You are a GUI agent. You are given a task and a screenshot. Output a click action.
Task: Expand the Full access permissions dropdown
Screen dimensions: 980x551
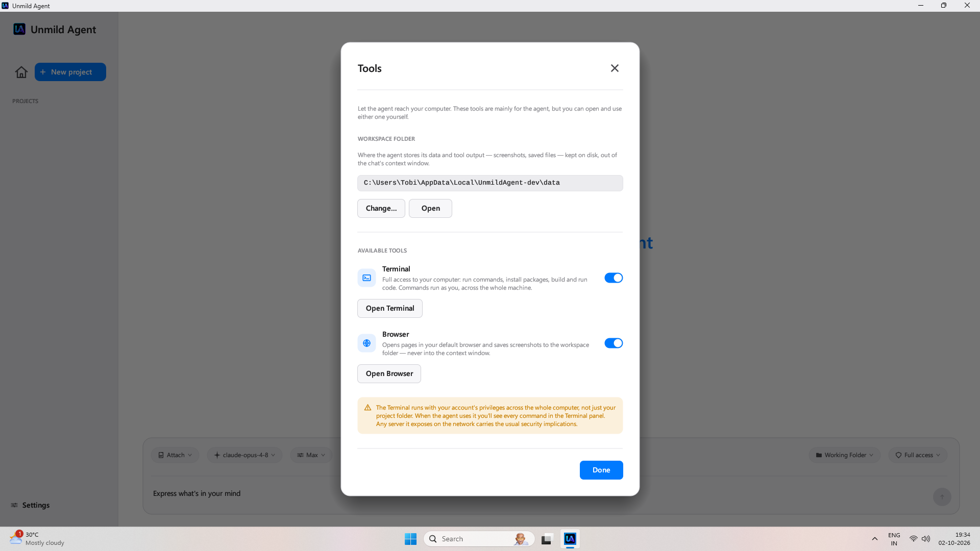pos(918,455)
